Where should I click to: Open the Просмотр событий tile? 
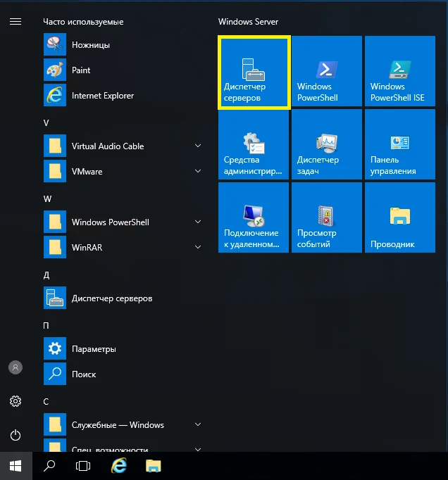[327, 217]
